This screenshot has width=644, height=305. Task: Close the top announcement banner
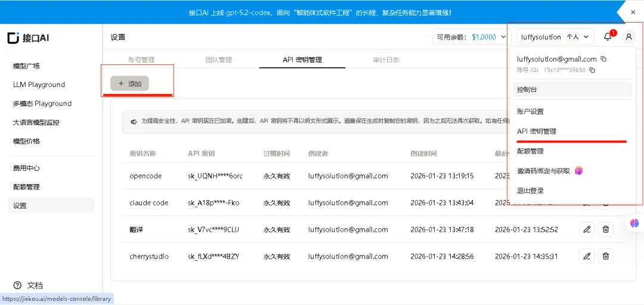633,13
